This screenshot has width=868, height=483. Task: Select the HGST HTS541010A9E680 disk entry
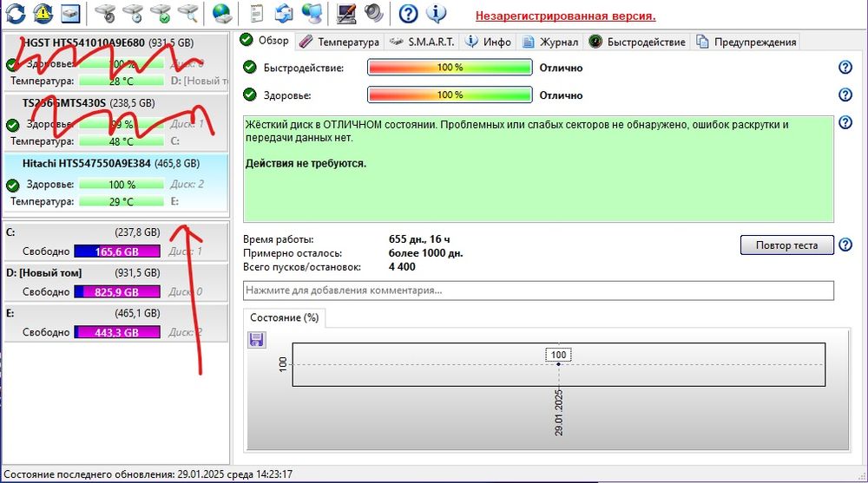coord(115,62)
